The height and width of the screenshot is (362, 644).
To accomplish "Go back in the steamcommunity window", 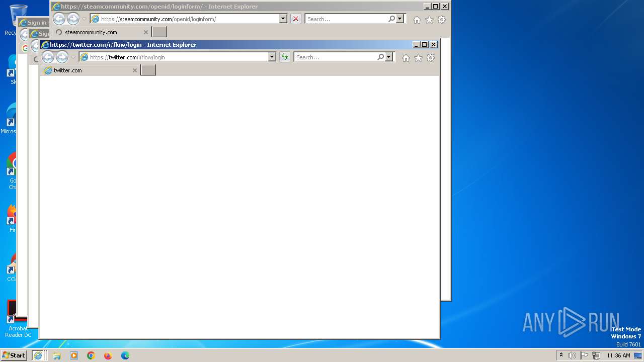I will coord(59,19).
